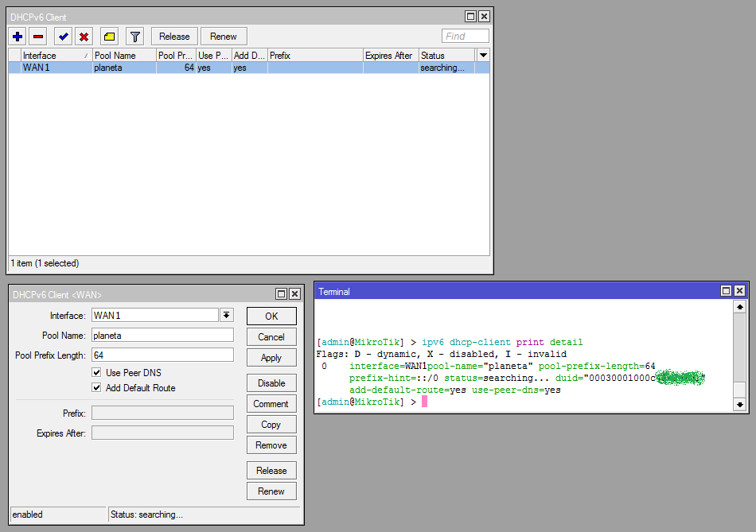Viewport: 756px width, 532px height.
Task: Focus the Find search box
Action: coord(466,36)
